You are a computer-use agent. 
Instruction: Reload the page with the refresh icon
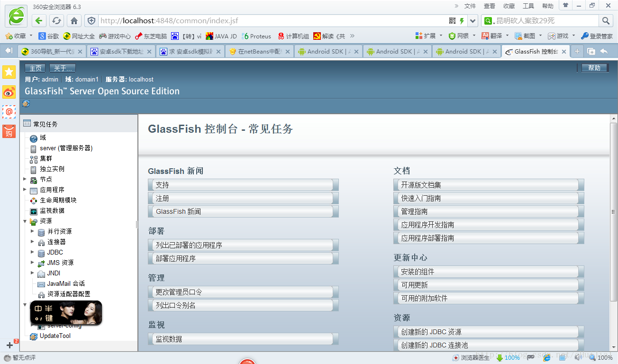[x=56, y=21]
